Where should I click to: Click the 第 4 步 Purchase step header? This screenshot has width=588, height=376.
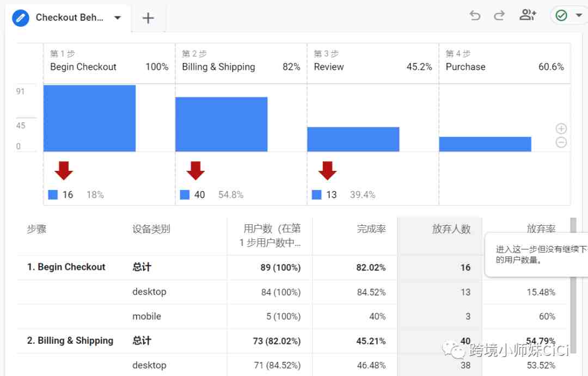(505, 63)
